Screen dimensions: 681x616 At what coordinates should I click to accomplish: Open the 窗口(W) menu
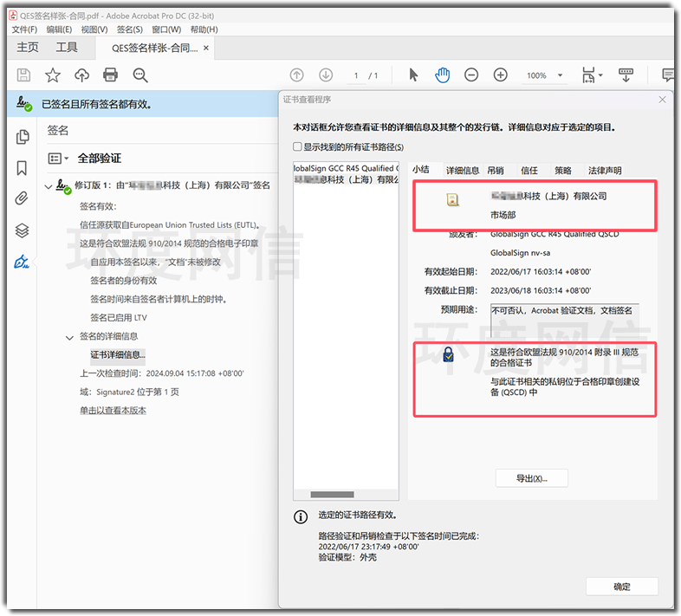[166, 29]
